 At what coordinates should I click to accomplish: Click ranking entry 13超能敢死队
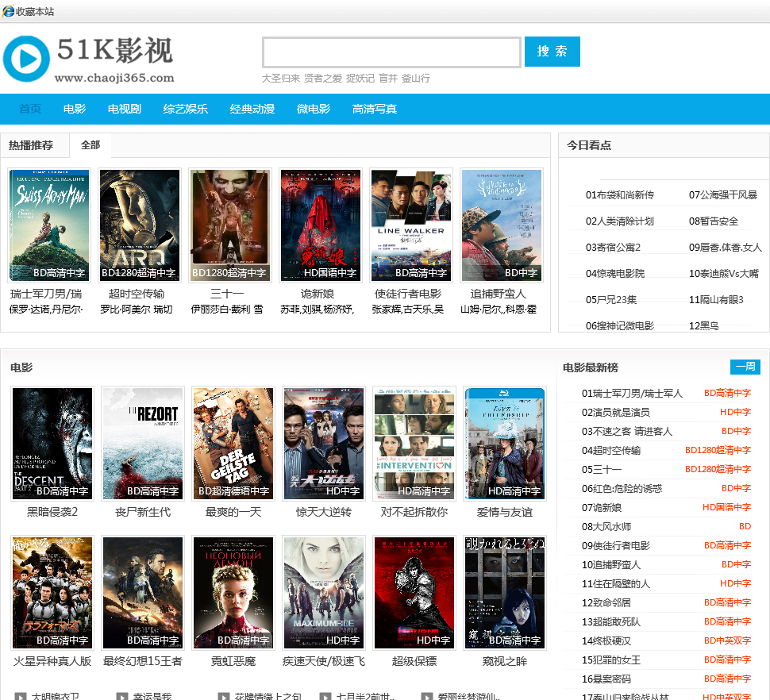coord(611,622)
